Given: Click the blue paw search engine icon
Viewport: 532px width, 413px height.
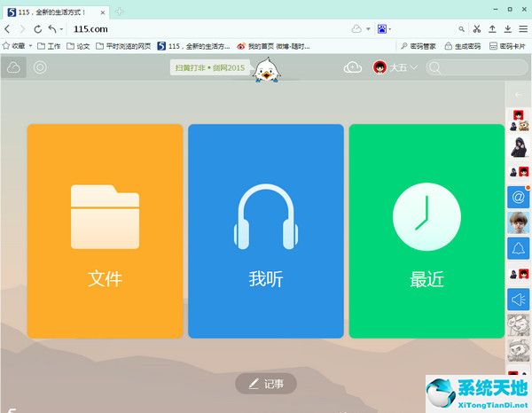Looking at the screenshot, I should [x=382, y=29].
